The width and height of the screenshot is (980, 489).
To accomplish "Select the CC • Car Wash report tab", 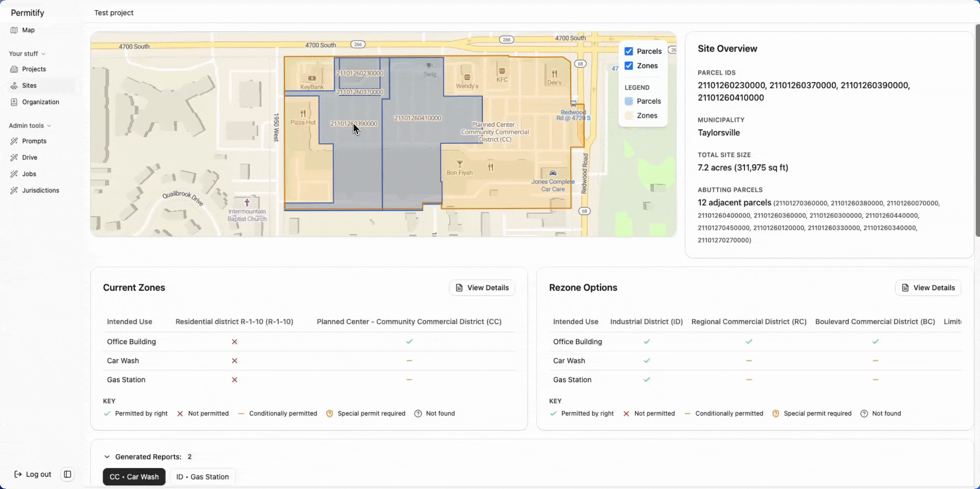I will [134, 477].
